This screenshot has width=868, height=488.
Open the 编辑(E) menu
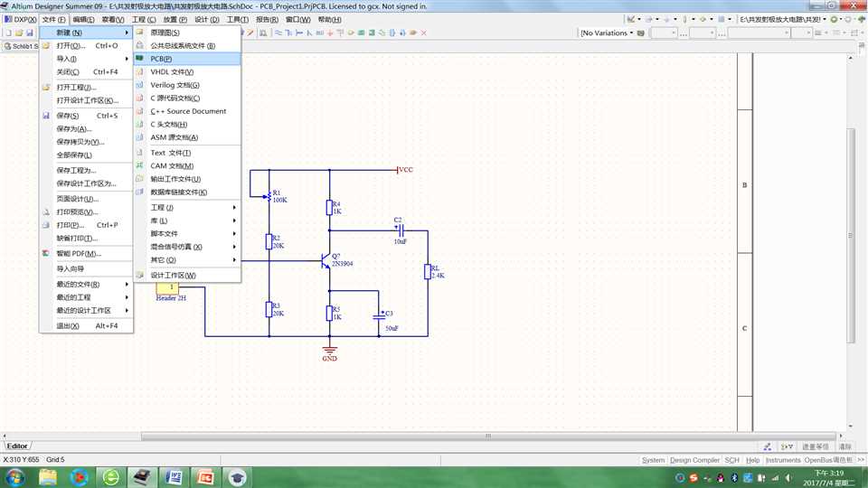(x=83, y=19)
